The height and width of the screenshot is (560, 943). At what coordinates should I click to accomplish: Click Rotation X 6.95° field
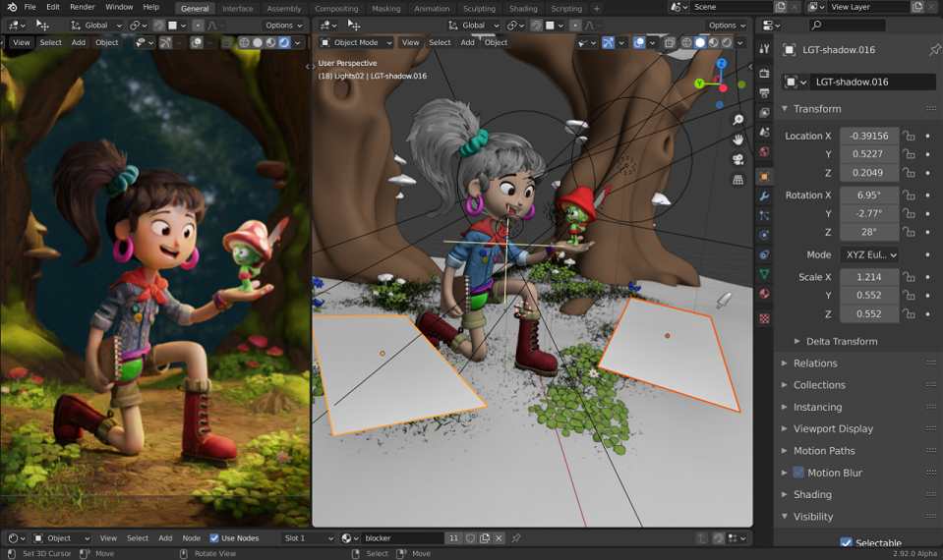pos(869,196)
